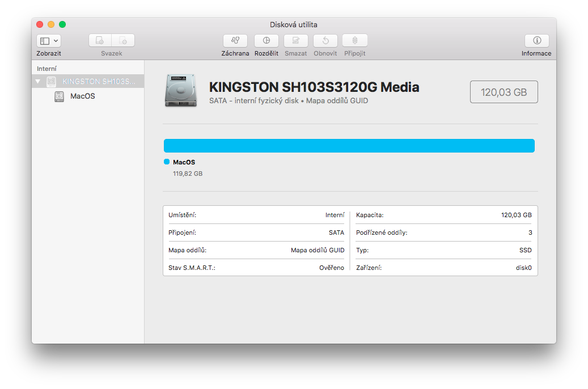Collapse the KINGSTON disk tree triangle
The height and width of the screenshot is (389, 588).
[x=38, y=82]
